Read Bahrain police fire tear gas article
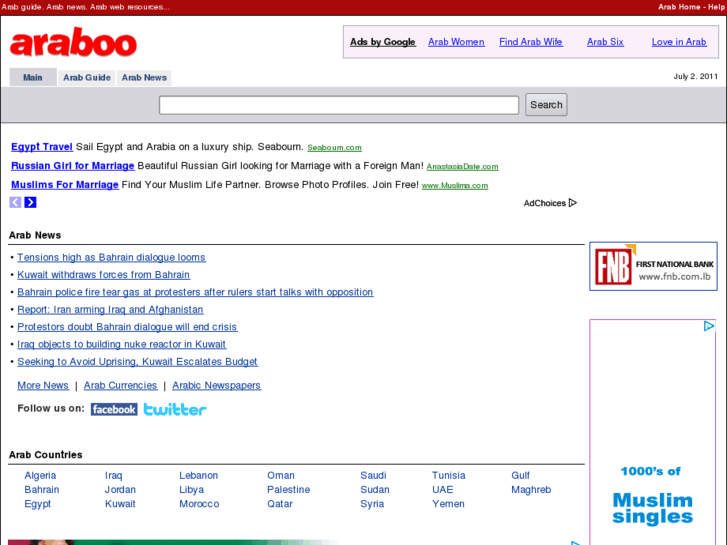This screenshot has height=545, width=727. coord(195,292)
